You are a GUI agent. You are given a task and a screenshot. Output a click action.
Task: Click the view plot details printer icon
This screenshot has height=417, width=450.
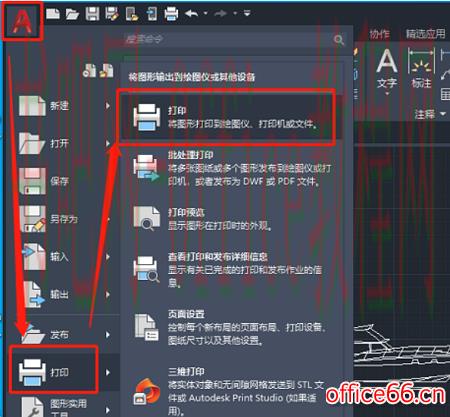(x=146, y=269)
